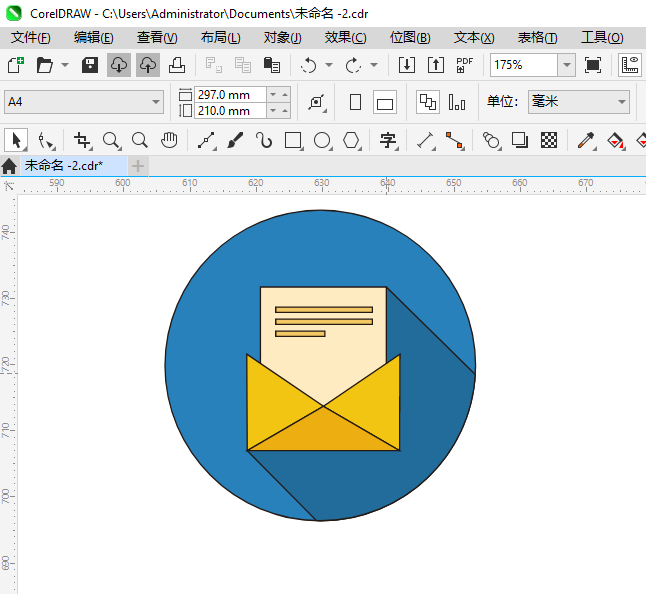Click the Import icon

coord(407,65)
